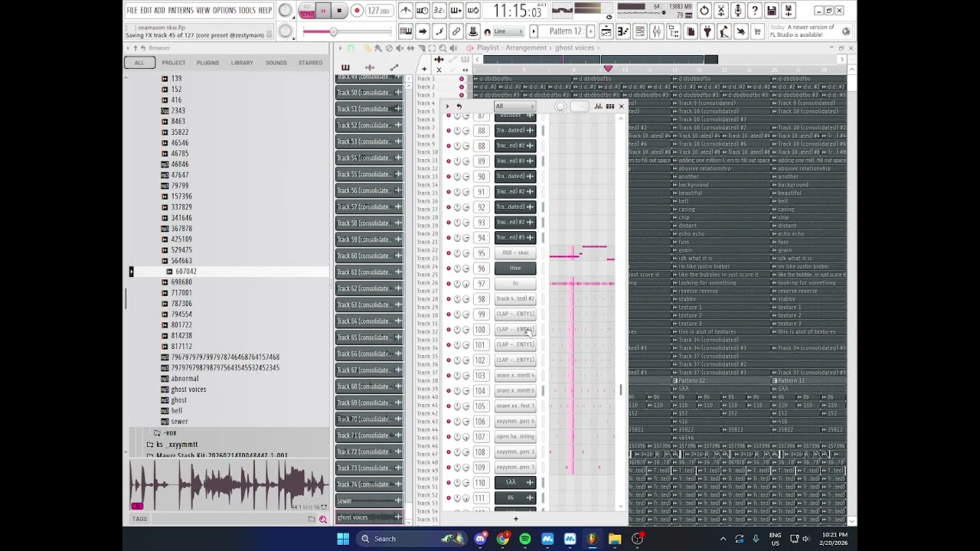
Task: Click the browser waveform preview
Action: [x=228, y=486]
